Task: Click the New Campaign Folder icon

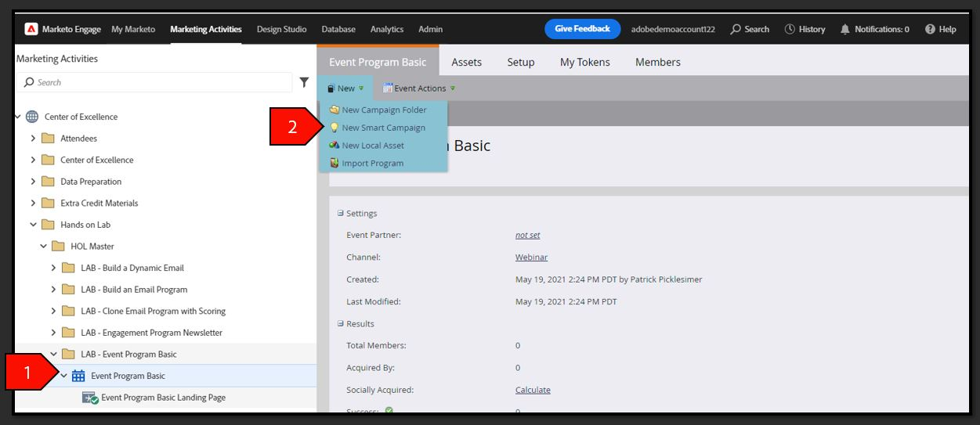Action: pyautogui.click(x=335, y=110)
